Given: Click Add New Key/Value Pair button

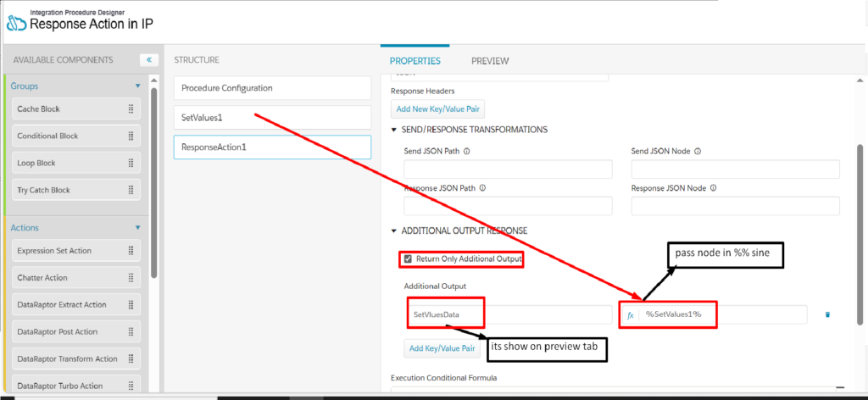Looking at the screenshot, I should [438, 109].
